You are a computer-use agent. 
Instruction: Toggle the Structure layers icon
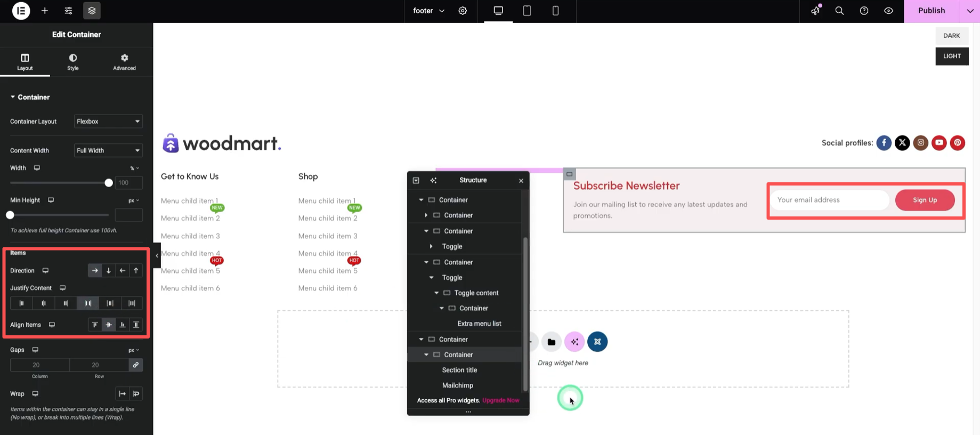click(92, 11)
